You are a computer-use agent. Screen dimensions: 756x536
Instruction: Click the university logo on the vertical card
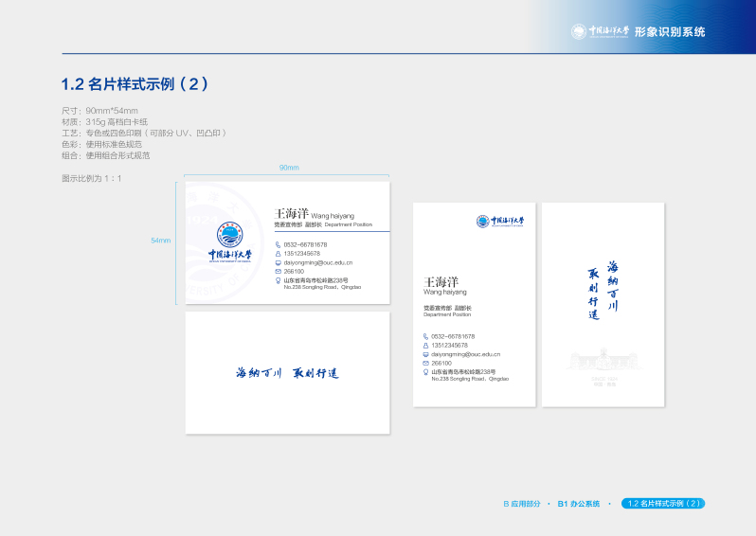499,222
